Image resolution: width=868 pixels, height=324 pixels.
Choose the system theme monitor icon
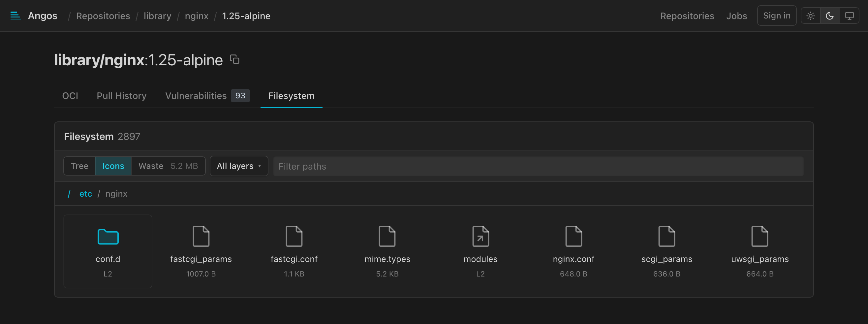coord(849,16)
